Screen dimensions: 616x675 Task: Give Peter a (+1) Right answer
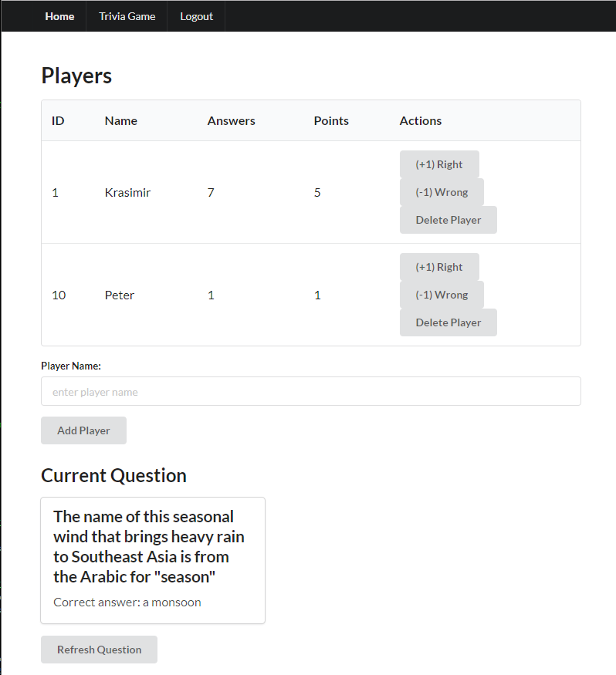click(439, 267)
